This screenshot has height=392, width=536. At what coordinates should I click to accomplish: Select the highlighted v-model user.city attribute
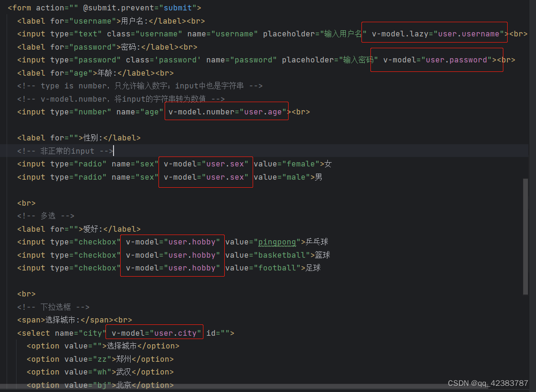(155, 332)
